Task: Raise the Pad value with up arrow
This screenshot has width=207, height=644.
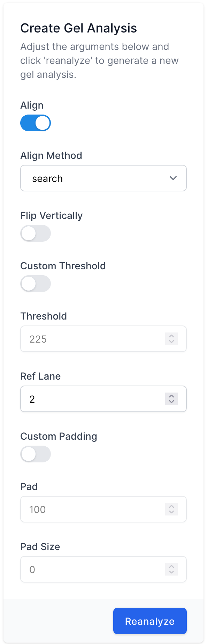Action: tap(171, 506)
